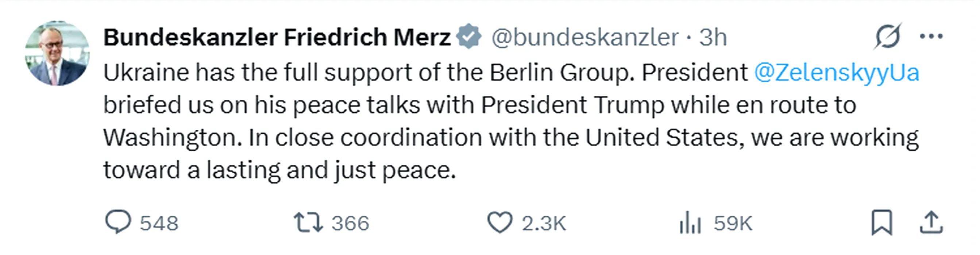Screen dimensions: 980x255
Task: Like the post with the heart icon
Action: [500, 223]
